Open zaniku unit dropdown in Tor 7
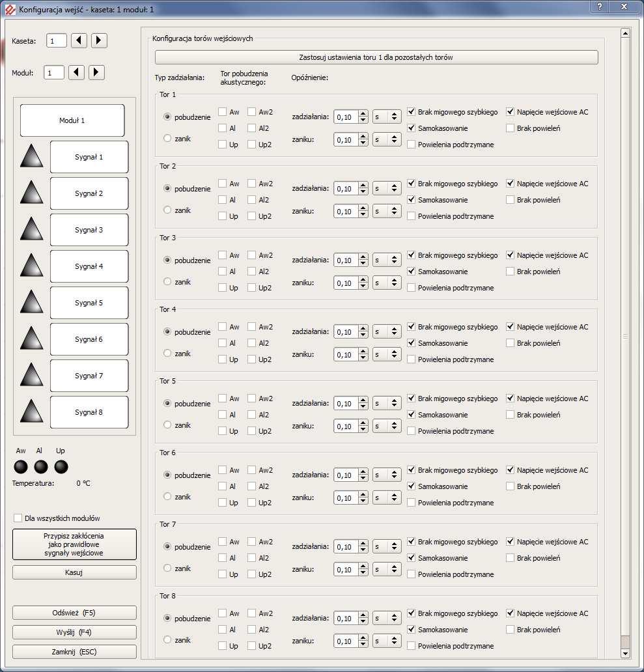Screen dimensions: 644x672 (x=387, y=568)
